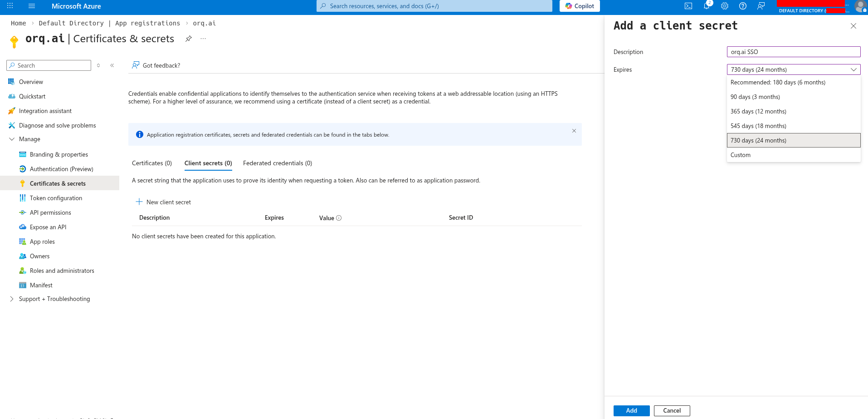Click the API permissions icon
This screenshot has height=419, width=868.
tap(22, 212)
